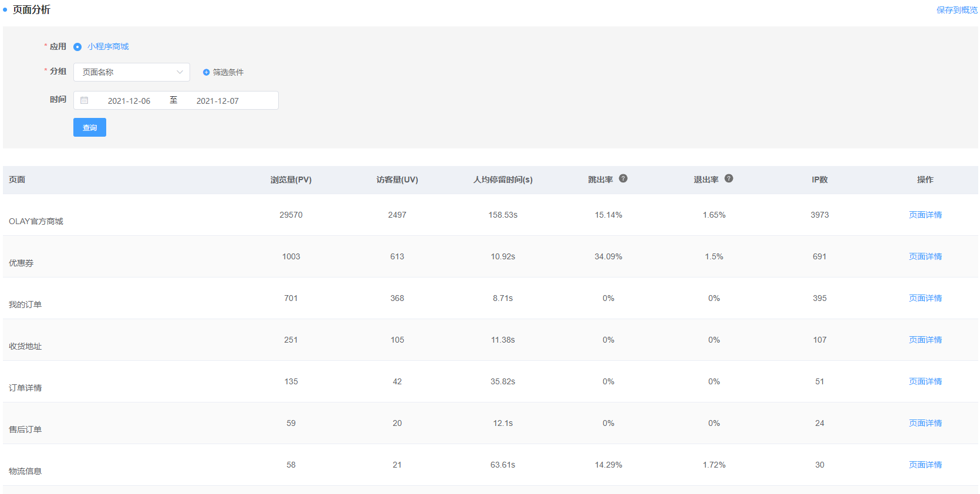Click the dropdown chevron arrow in 分组
Image resolution: width=980 pixels, height=494 pixels.
point(180,72)
